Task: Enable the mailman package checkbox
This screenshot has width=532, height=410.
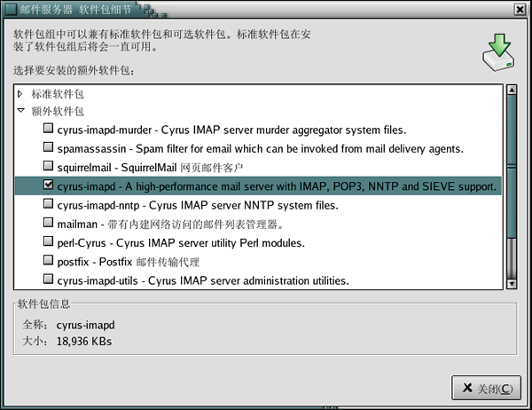Action: click(48, 223)
